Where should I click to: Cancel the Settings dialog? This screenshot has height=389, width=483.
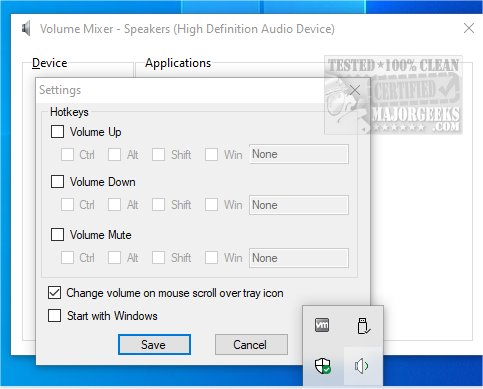(251, 345)
